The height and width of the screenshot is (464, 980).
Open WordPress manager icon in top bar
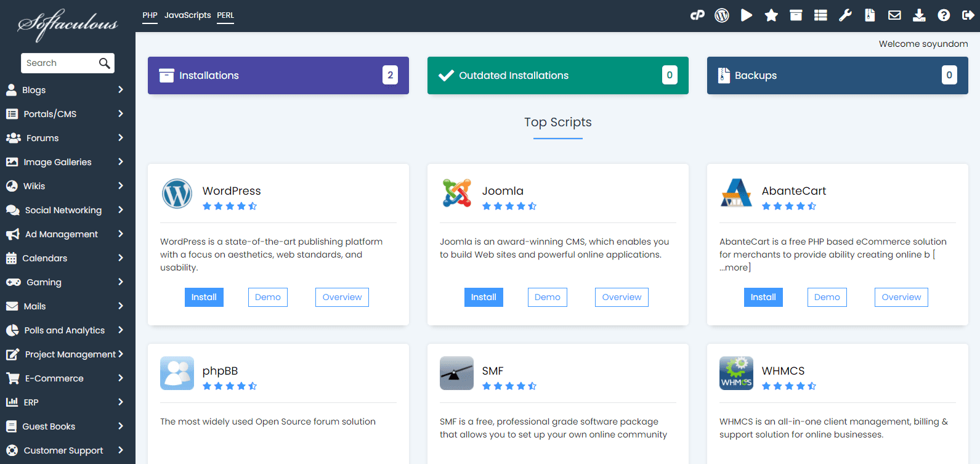click(x=722, y=15)
